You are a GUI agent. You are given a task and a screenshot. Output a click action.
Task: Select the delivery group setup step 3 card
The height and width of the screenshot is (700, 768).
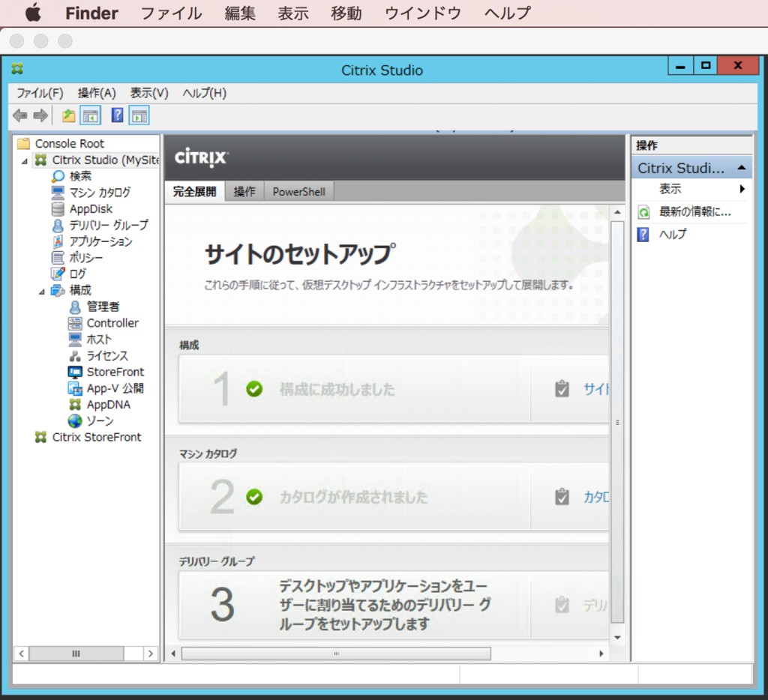(x=355, y=605)
